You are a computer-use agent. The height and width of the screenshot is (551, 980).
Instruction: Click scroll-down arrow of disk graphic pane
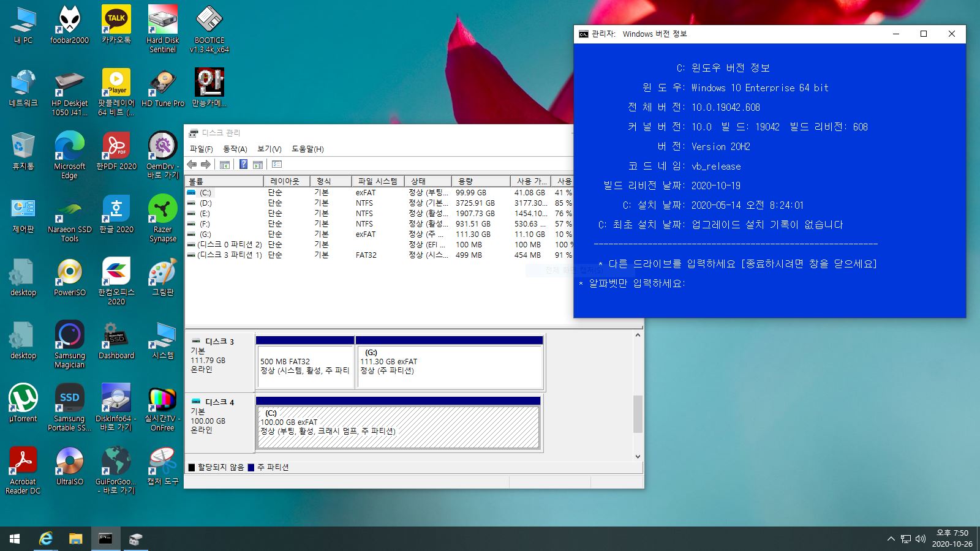coord(638,456)
